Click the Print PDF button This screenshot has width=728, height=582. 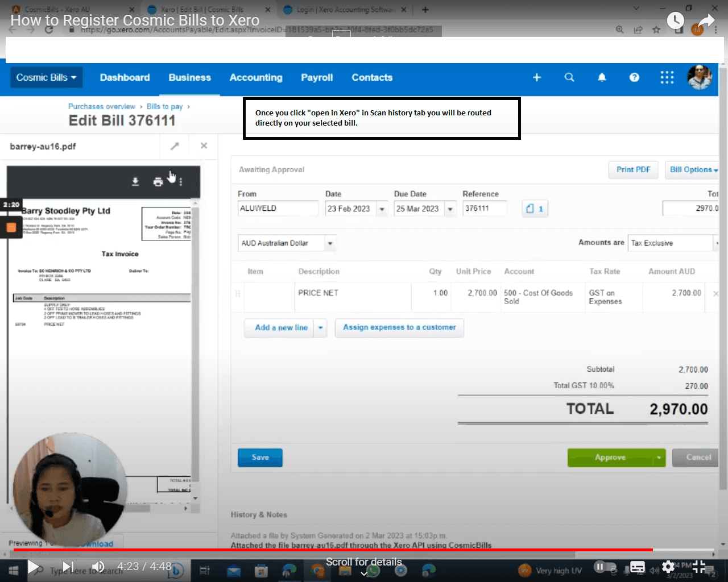633,170
